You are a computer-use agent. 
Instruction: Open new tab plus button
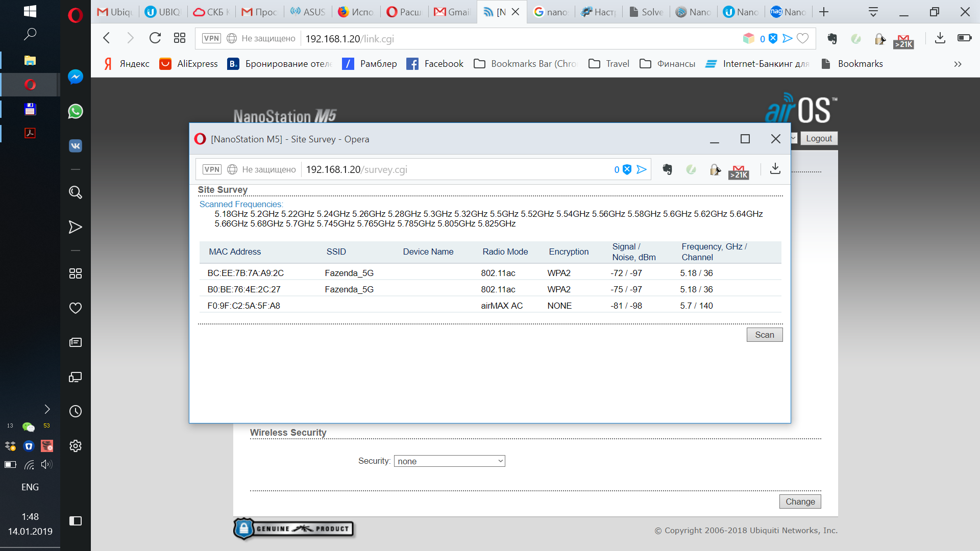(x=824, y=12)
